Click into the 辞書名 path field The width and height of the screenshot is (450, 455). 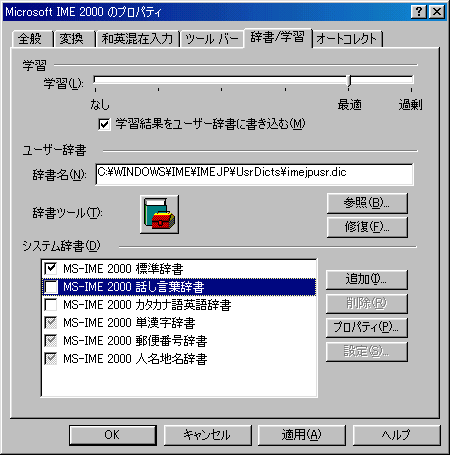254,174
